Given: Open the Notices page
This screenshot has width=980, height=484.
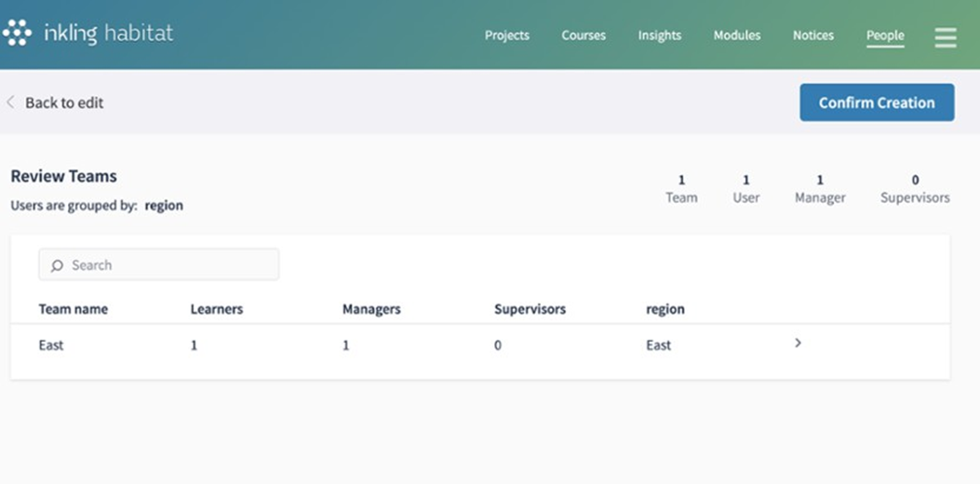Looking at the screenshot, I should click(x=812, y=35).
